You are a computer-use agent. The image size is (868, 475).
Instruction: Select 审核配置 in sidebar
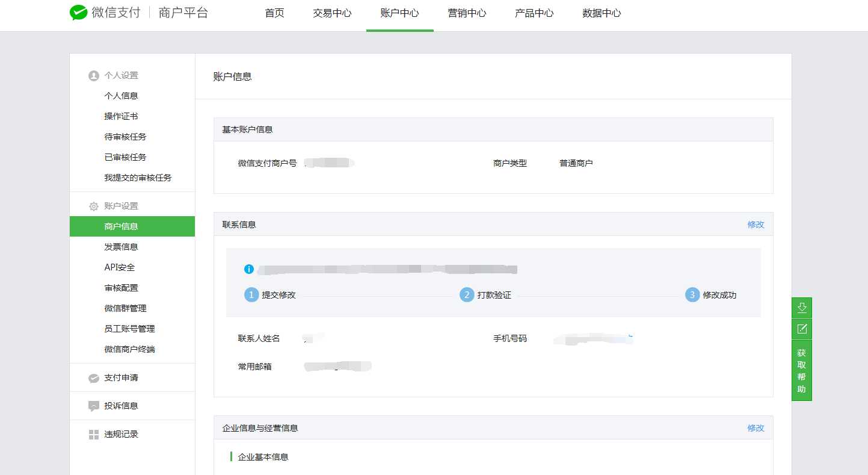(121, 288)
